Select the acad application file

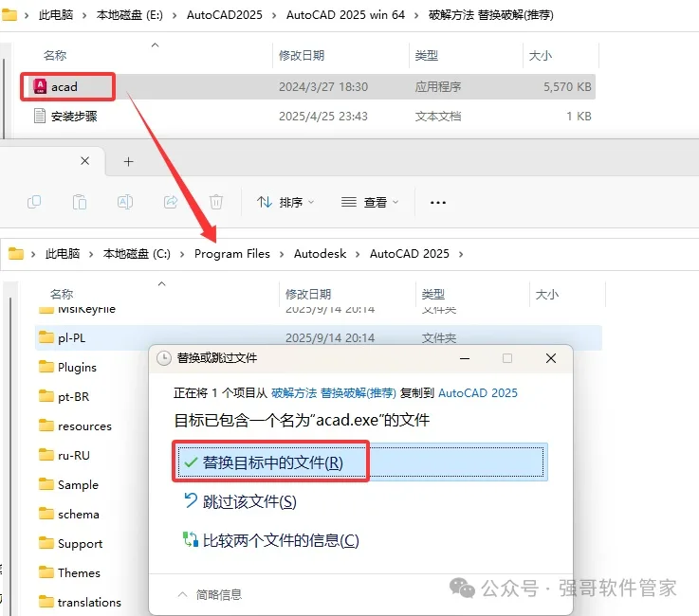tap(64, 86)
